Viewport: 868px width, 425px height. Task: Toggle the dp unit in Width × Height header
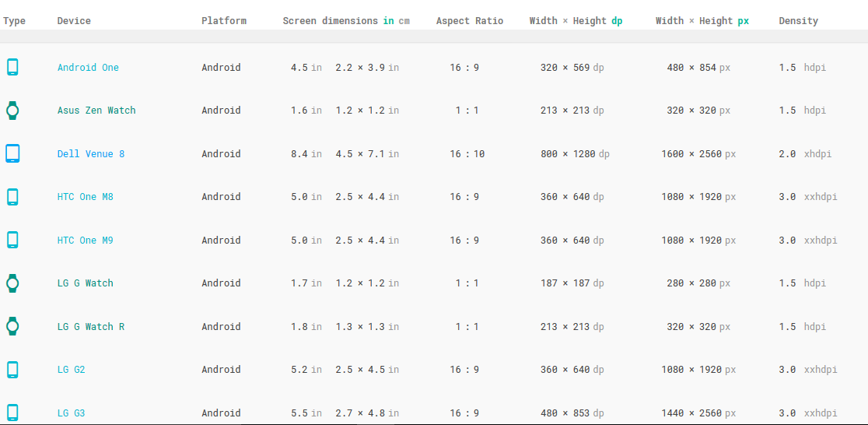pos(617,21)
